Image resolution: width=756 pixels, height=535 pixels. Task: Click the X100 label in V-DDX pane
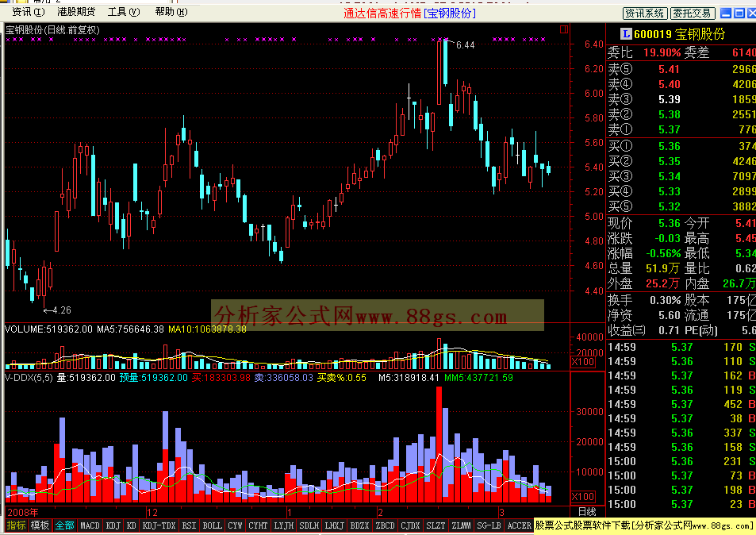[582, 496]
